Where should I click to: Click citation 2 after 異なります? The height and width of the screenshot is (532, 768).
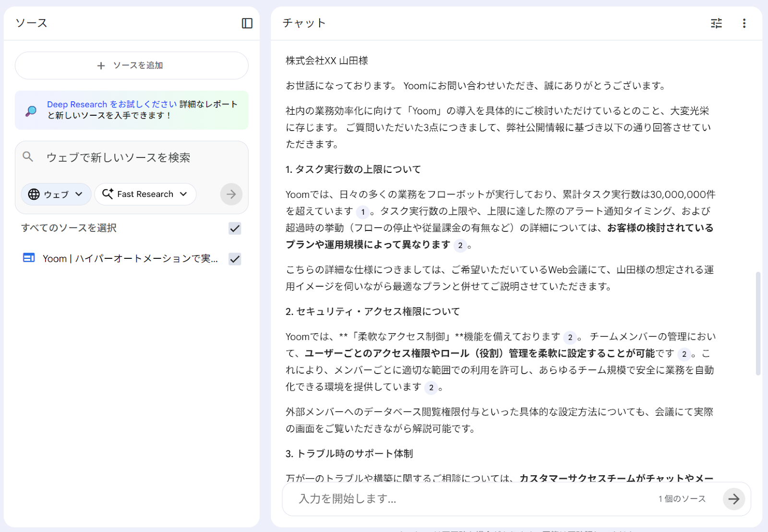coord(460,245)
